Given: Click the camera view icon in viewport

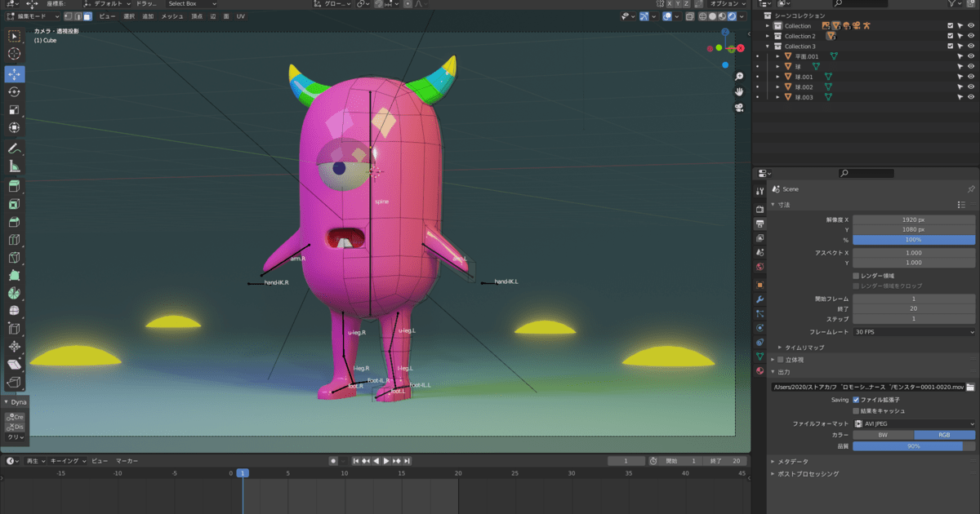Looking at the screenshot, I should tap(738, 107).
